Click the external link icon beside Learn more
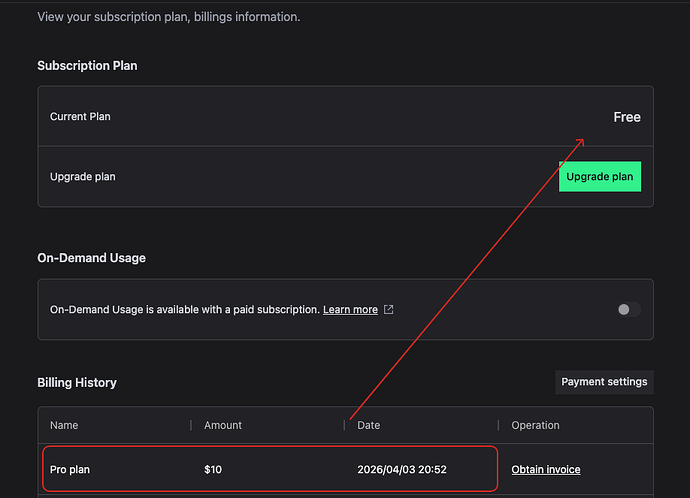The width and height of the screenshot is (690, 498). click(x=389, y=310)
